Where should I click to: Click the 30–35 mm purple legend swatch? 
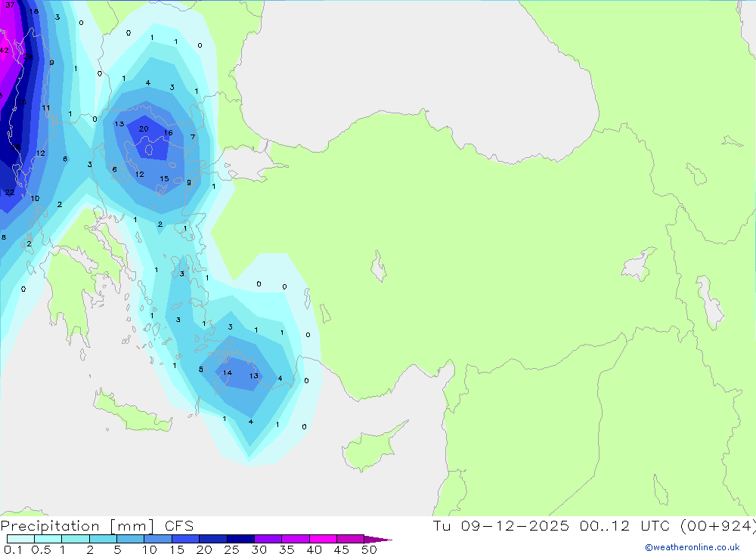pos(268,539)
